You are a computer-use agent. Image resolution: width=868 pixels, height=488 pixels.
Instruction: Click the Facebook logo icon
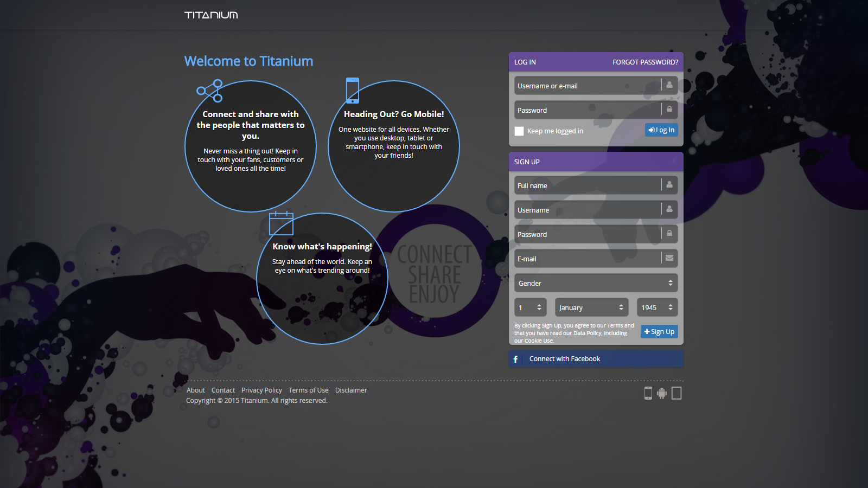point(515,359)
